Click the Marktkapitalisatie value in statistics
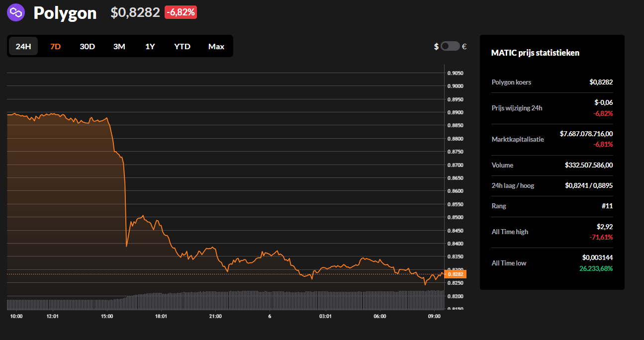Screen dimensions: 644x340 point(586,134)
